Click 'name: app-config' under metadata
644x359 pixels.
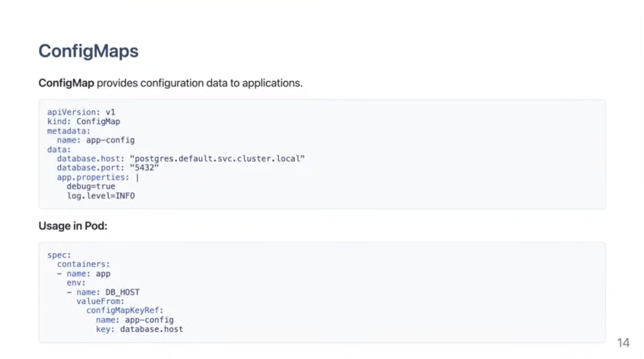coord(96,140)
